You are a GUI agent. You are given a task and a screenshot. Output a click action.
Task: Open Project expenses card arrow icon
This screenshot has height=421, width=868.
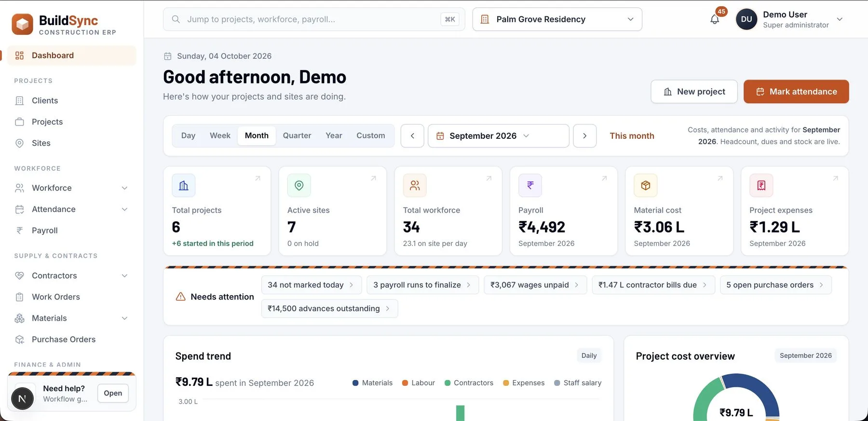(836, 178)
